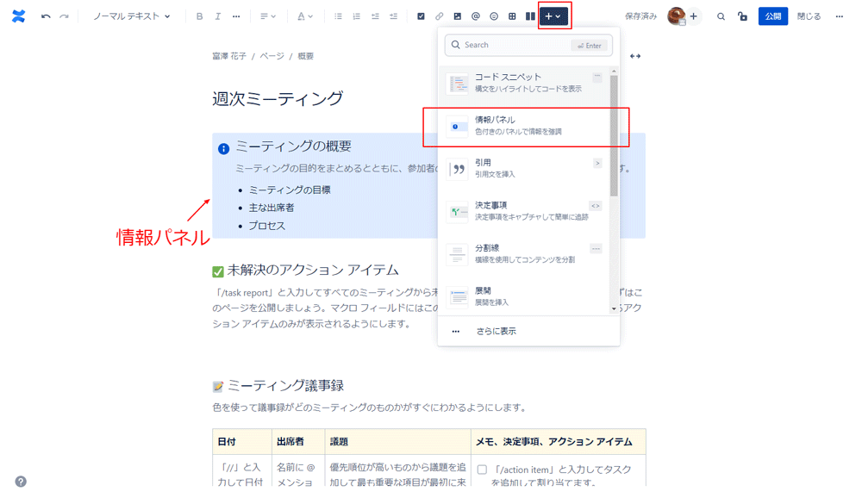Open more text formatting options
The width and height of the screenshot is (862, 504).
[x=236, y=16]
